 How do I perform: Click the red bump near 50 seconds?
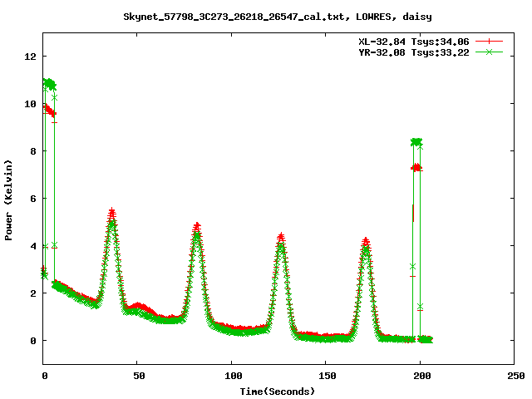coord(140,307)
